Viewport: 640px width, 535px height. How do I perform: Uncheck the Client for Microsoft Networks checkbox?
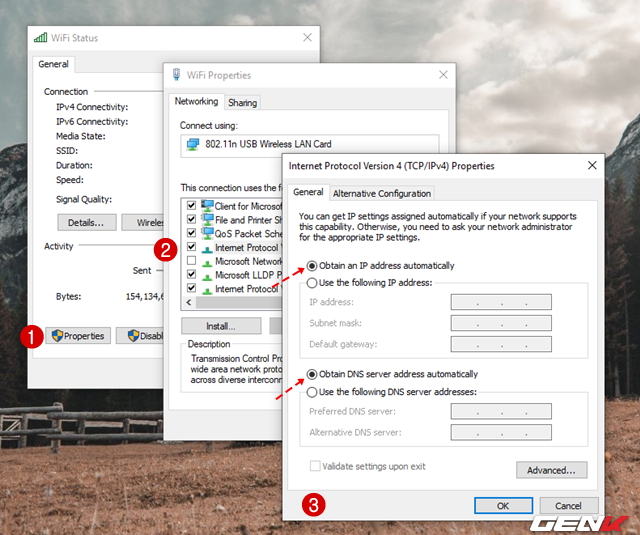coord(191,205)
